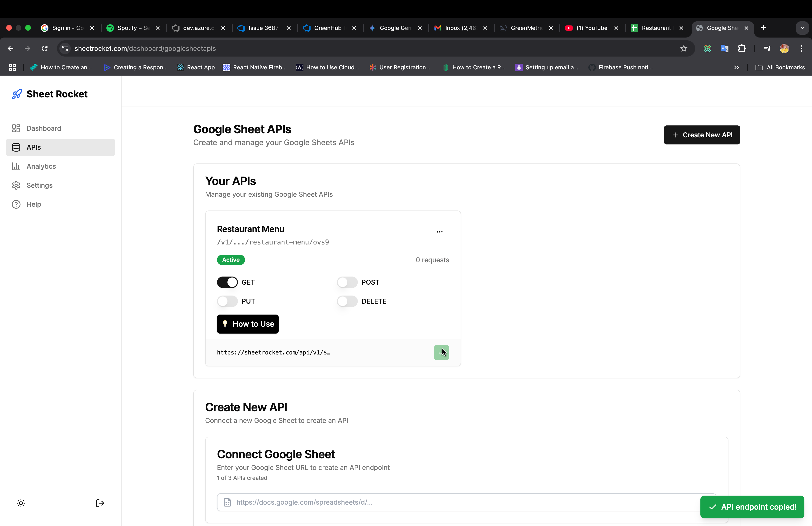Open the Firebase Push noti... bookmark
812x526 pixels.
(x=621, y=67)
